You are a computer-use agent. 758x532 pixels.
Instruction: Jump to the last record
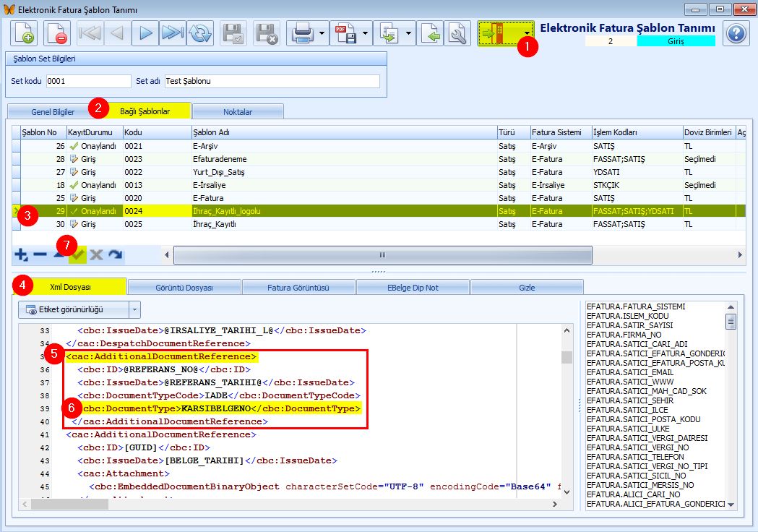[x=173, y=33]
